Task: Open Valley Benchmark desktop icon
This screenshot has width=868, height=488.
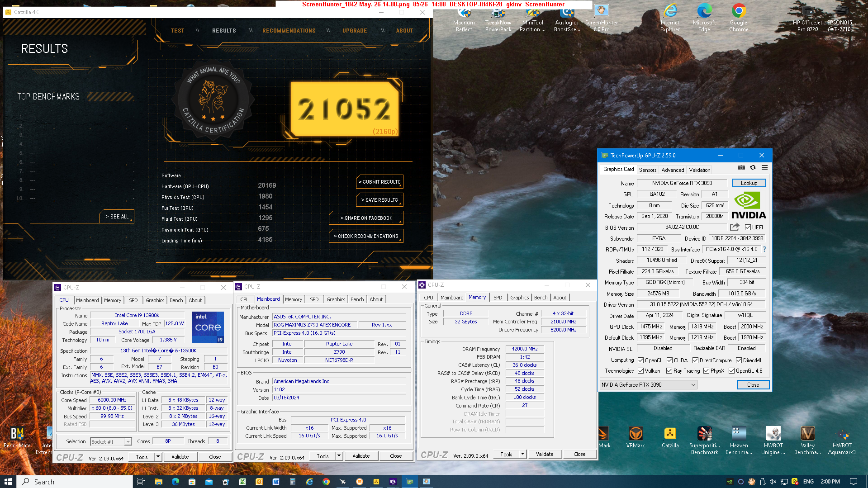Action: coord(807,440)
